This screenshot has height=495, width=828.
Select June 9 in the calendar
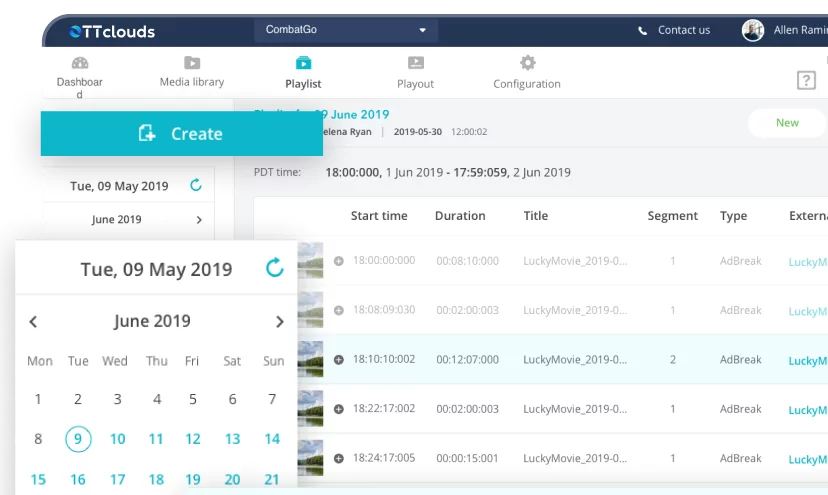pos(77,439)
